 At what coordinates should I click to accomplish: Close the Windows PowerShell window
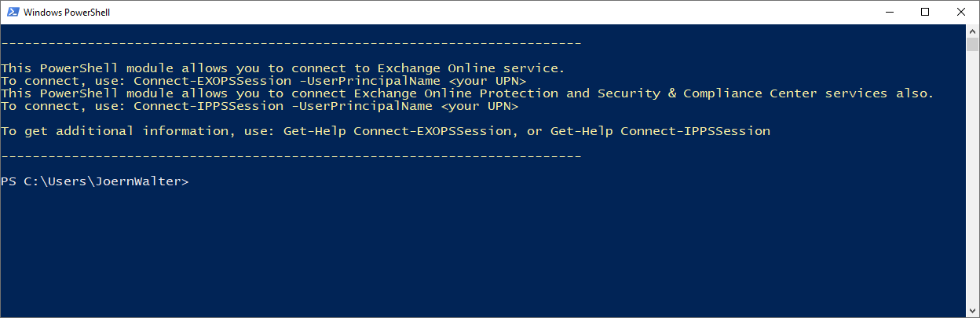pos(961,12)
